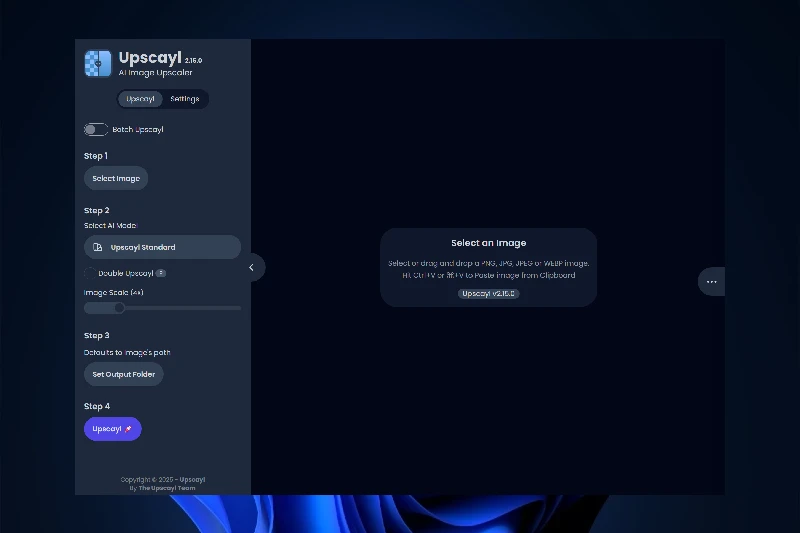Click The Upscayl Team footer link
This screenshot has width=800, height=533.
167,488
